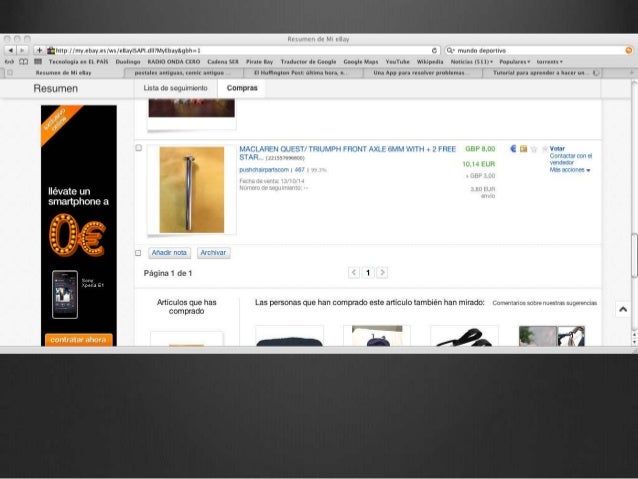Click the price 'GBP 8,00'
The width and height of the screenshot is (638, 479).
click(x=480, y=149)
